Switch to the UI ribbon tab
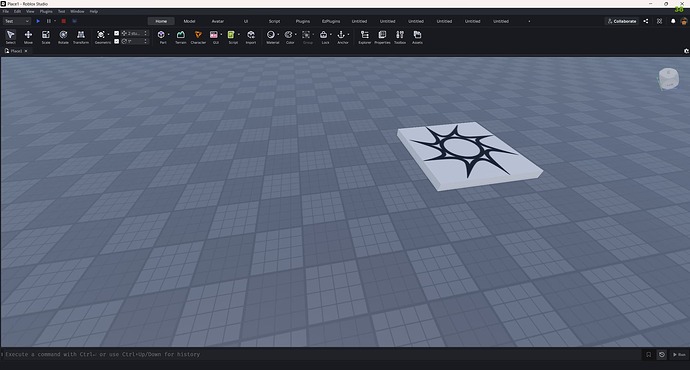This screenshot has height=370, width=690. coord(246,21)
